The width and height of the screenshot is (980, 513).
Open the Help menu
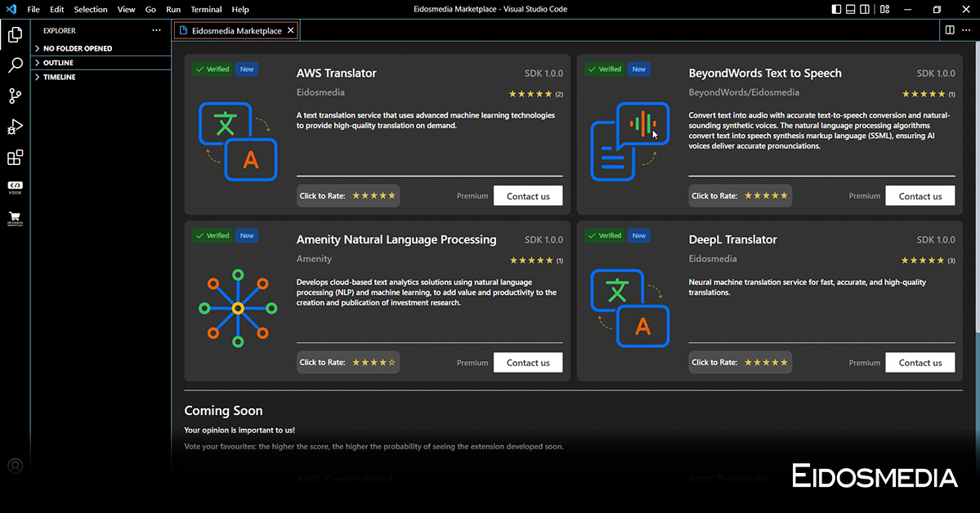[240, 9]
